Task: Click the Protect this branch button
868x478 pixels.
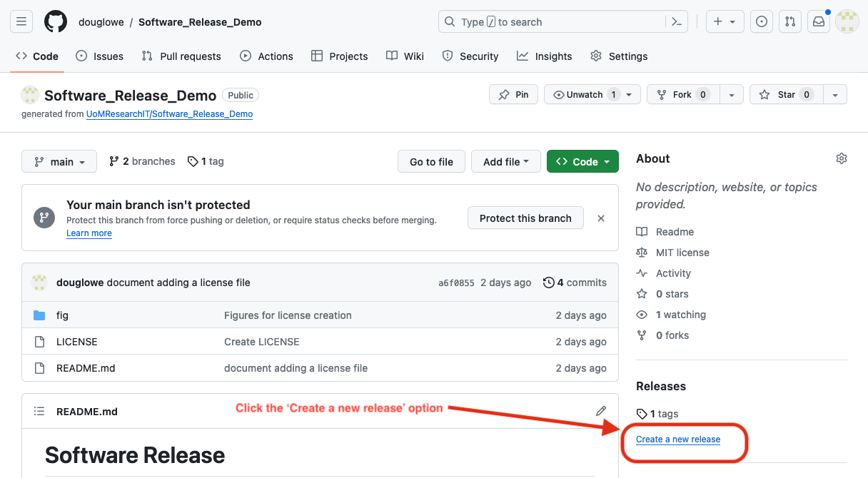Action: click(525, 218)
